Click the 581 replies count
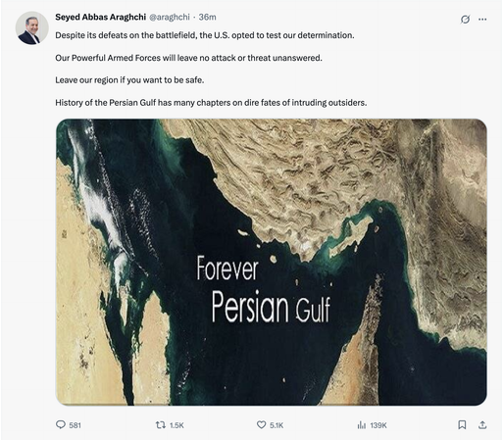Viewport: 504px width, 440px height. point(75,425)
